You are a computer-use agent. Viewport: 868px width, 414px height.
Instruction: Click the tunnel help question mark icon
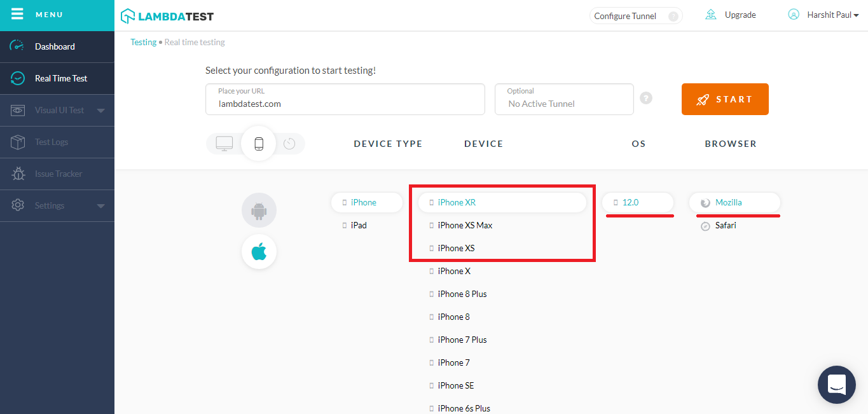click(x=646, y=99)
